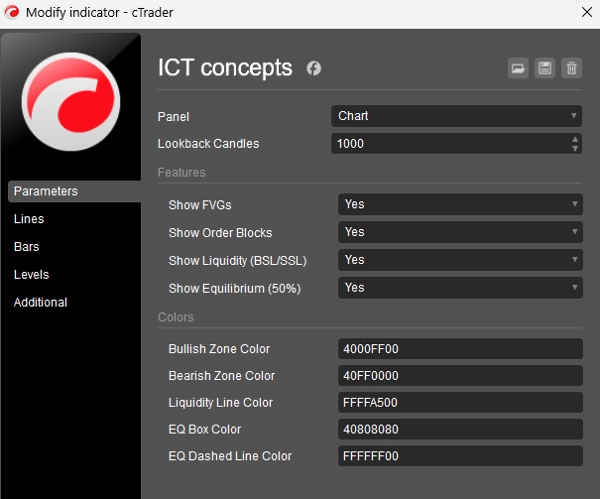
Task: Click the Bullish Zone Color label
Action: [x=219, y=349]
